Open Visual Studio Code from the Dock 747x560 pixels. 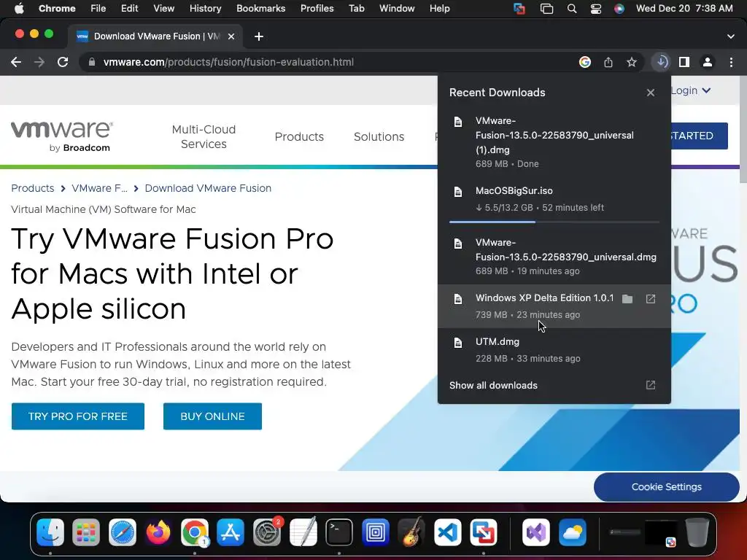(x=447, y=532)
